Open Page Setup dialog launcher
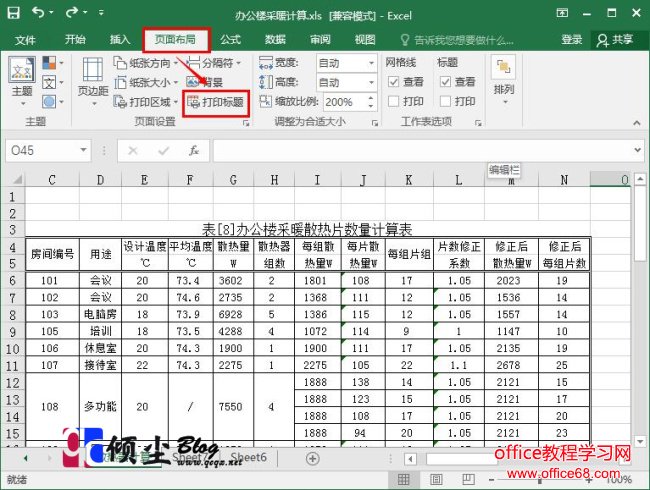Image resolution: width=650 pixels, height=490 pixels. pyautogui.click(x=246, y=123)
